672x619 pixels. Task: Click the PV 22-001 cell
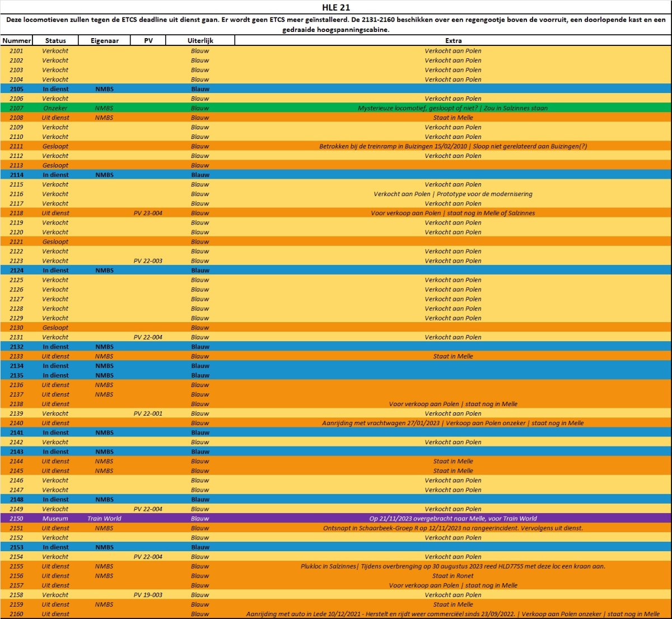(148, 413)
